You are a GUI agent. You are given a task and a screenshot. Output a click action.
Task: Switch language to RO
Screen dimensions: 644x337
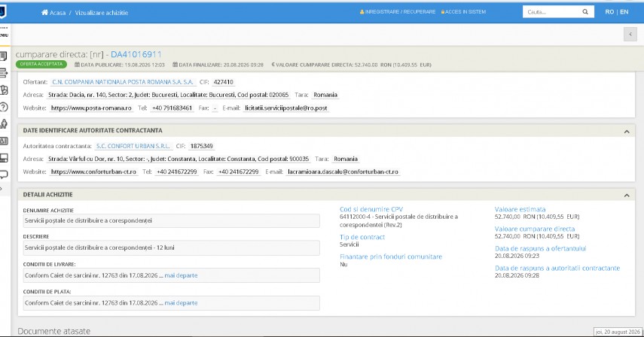tap(609, 12)
